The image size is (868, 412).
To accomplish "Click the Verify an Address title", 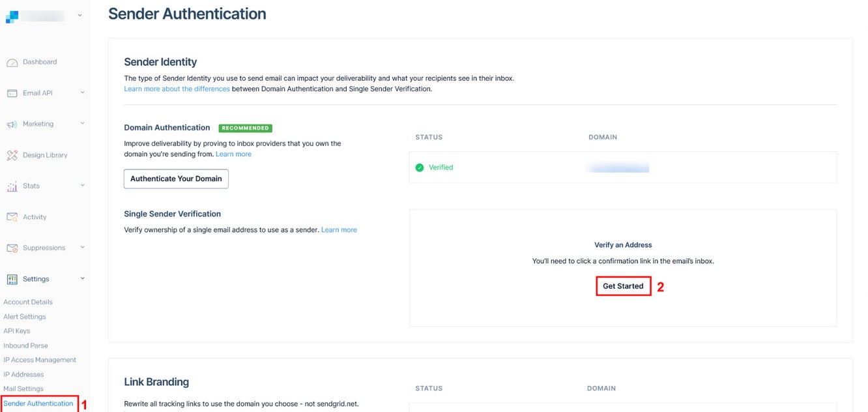I will click(623, 245).
